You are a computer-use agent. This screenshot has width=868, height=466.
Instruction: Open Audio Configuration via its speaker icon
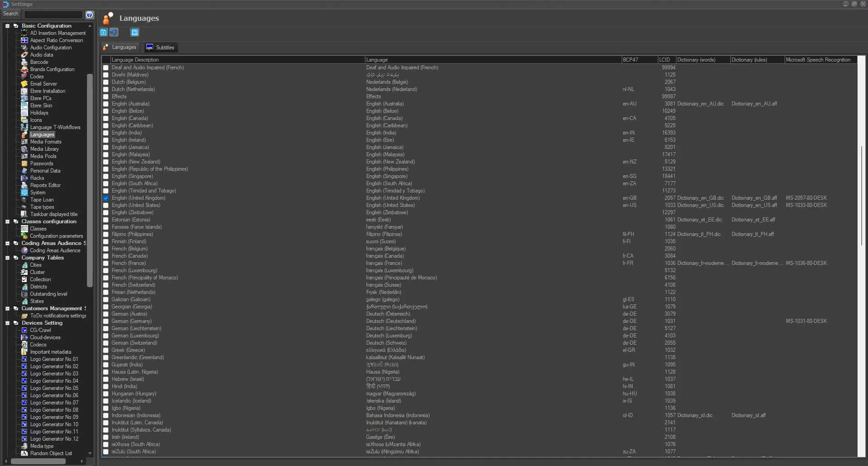click(24, 48)
